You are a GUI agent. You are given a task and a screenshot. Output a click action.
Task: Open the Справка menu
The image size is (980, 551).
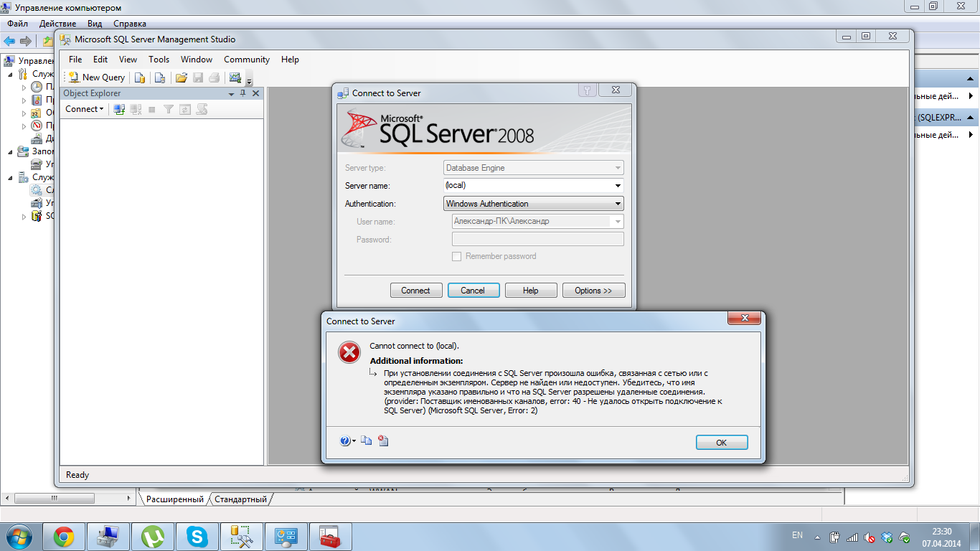coord(130,24)
